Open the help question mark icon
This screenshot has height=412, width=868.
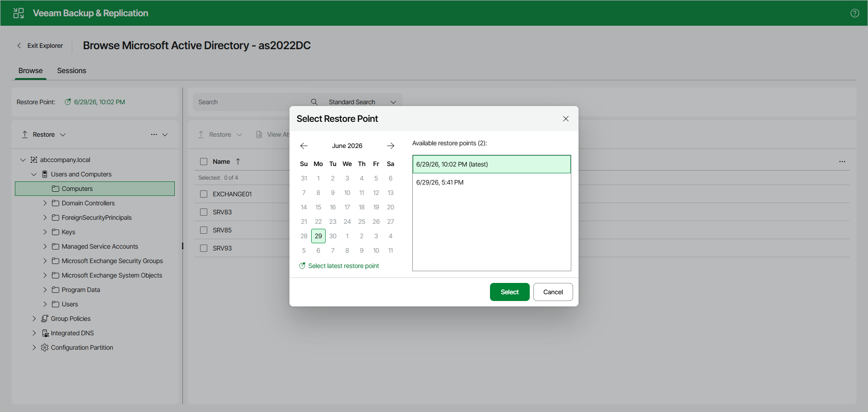[x=854, y=13]
